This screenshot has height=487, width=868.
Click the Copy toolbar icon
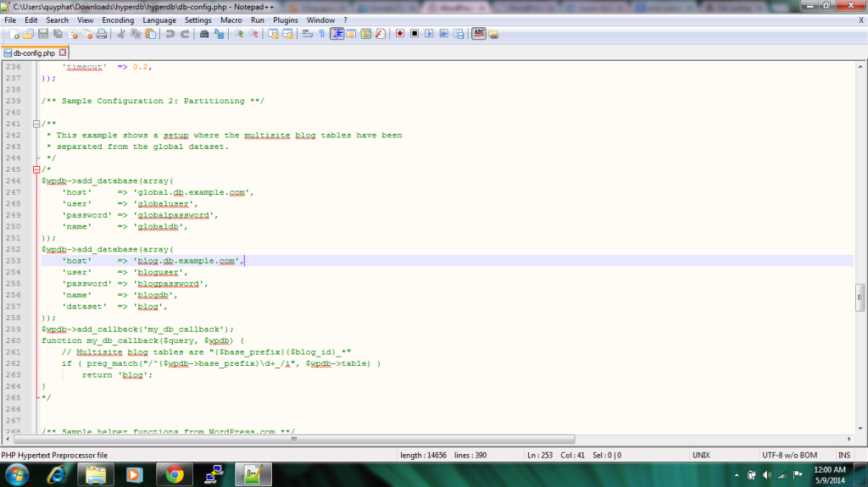(x=136, y=35)
